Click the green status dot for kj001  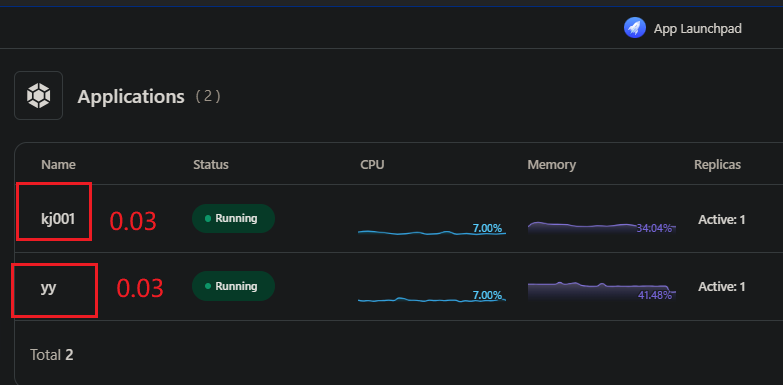pyautogui.click(x=208, y=219)
